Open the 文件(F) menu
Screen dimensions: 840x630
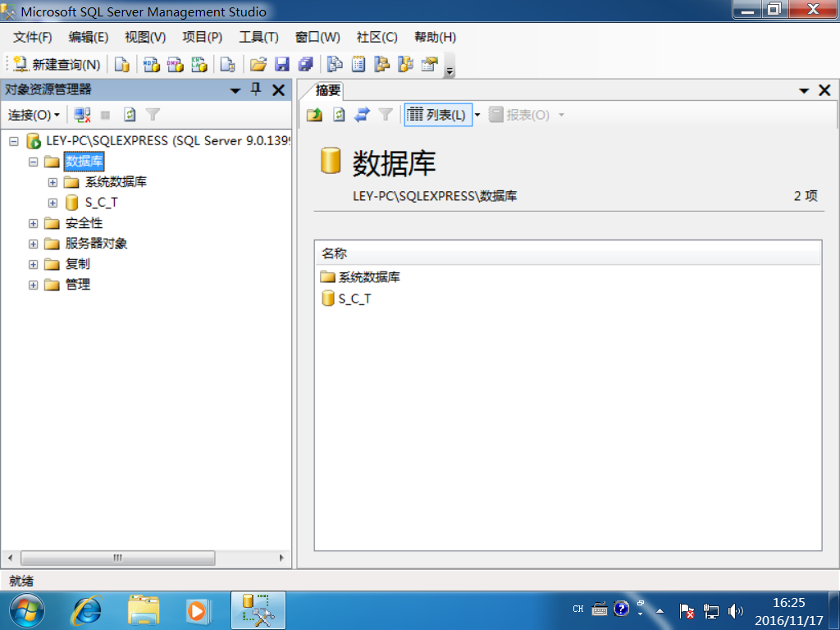[x=33, y=37]
